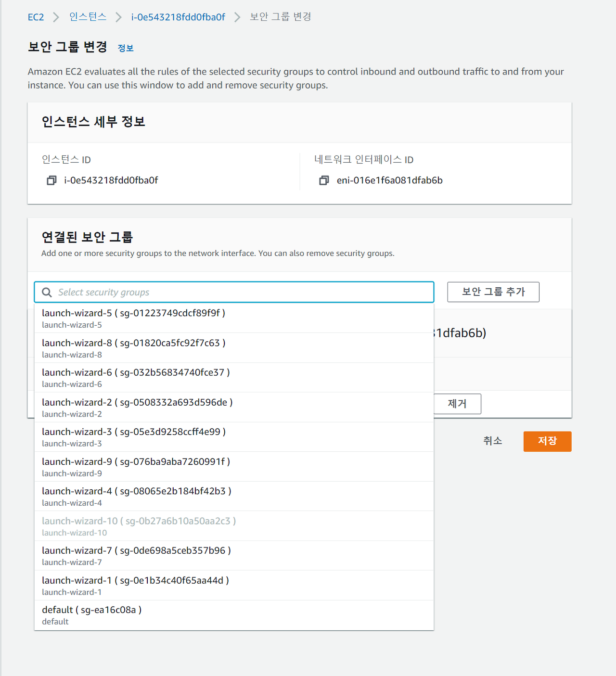Select launch-wizard-4 in the list
This screenshot has width=616, height=676.
[234, 496]
